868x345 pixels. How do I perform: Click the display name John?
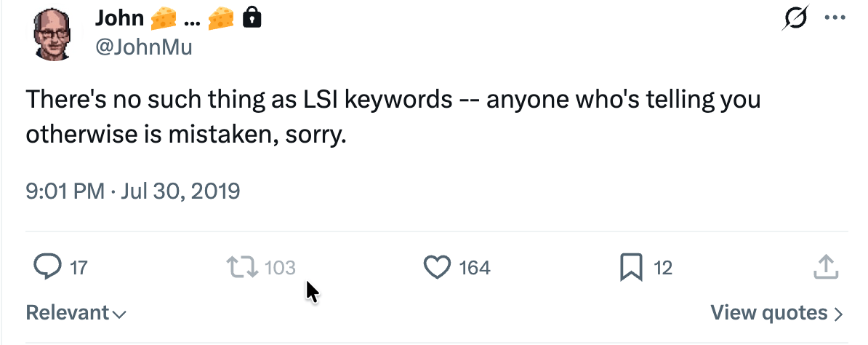click(x=118, y=19)
